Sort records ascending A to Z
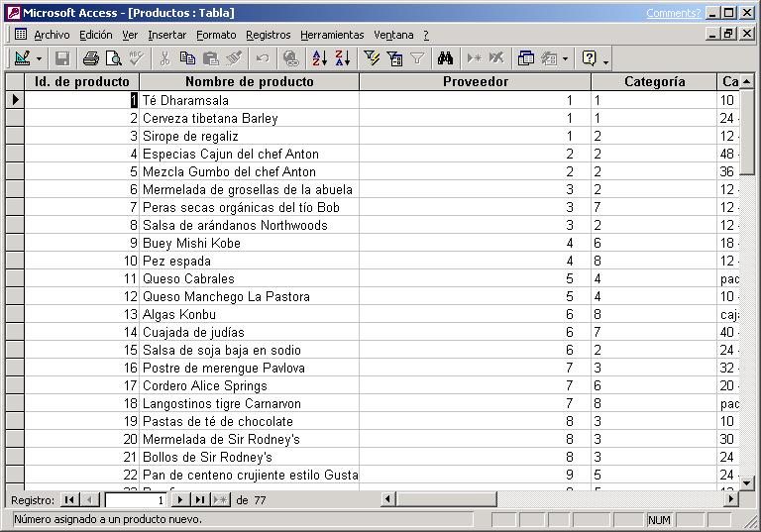 coord(319,58)
